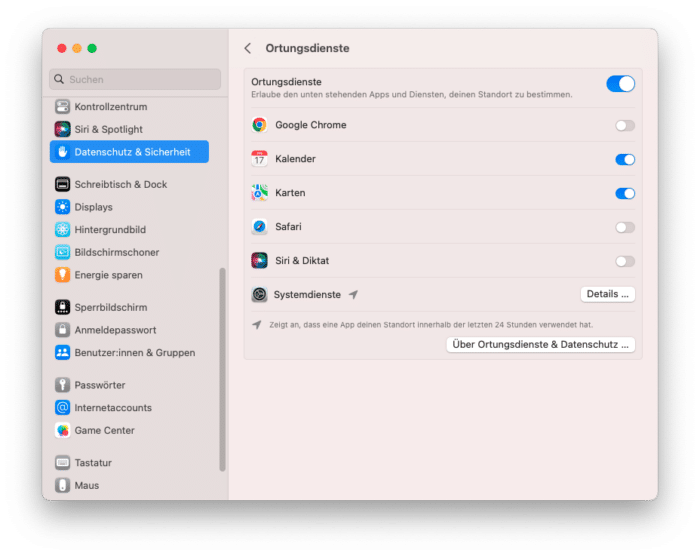This screenshot has width=700, height=556.
Task: Click the Passwörter key icon
Action: click(62, 385)
